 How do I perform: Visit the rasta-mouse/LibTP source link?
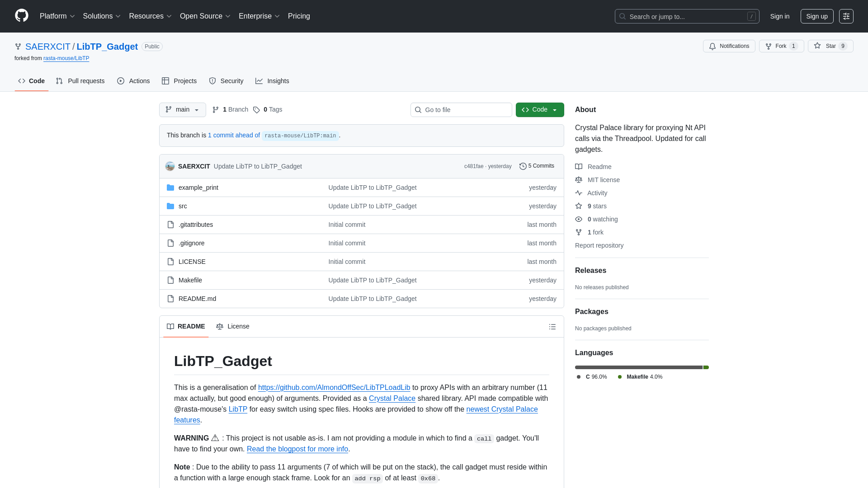pos(66,58)
